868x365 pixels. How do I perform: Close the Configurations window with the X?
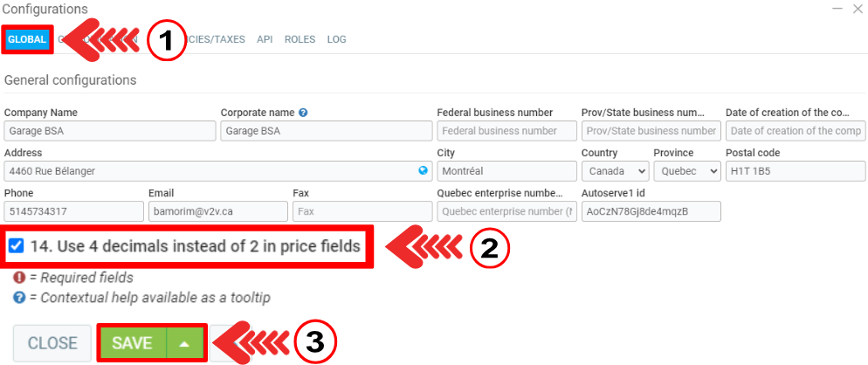[x=858, y=9]
